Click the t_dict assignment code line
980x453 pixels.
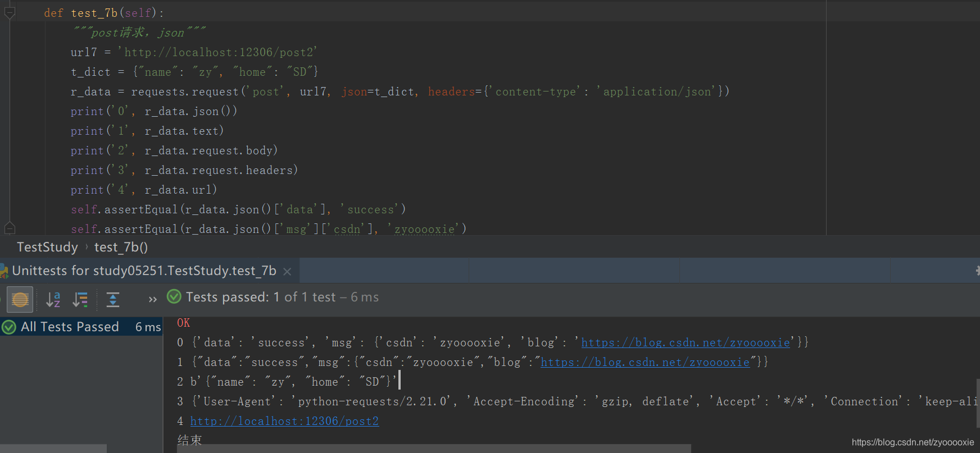[x=194, y=72]
